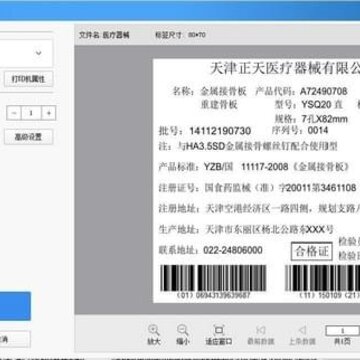Fit preview using the 适应窗口 icon
The height and width of the screenshot is (360, 360).
[x=219, y=330]
